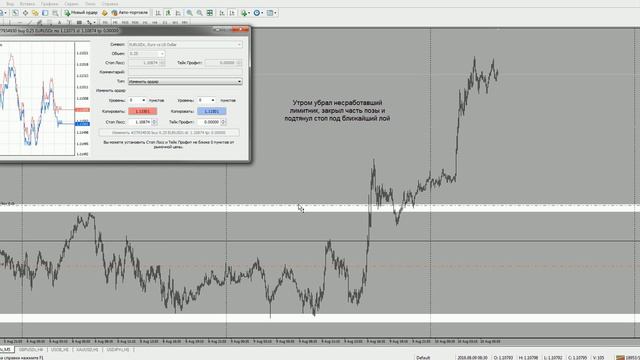
Task: Open the Periods clock icon
Action: (x=257, y=13)
